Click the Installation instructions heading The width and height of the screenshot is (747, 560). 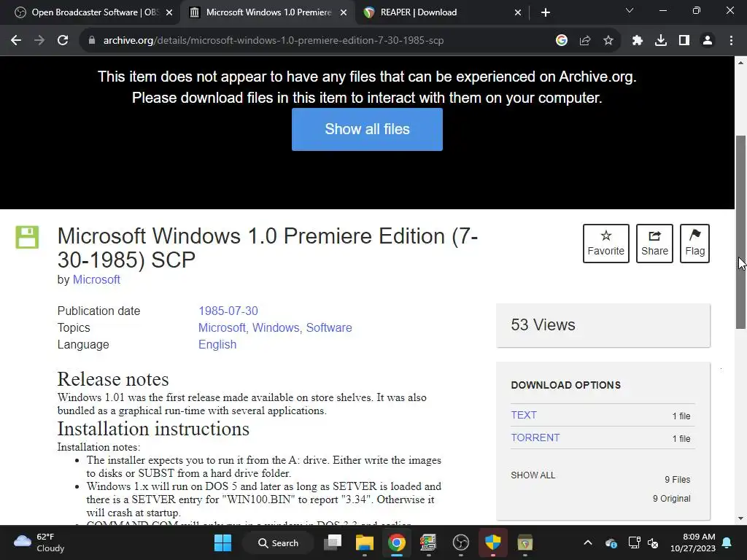click(153, 429)
